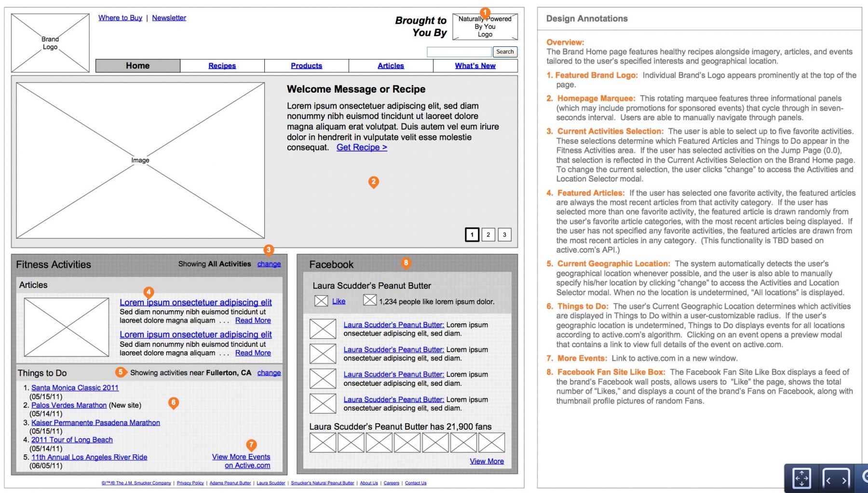Open Laura Scudder footer link

pos(271,483)
